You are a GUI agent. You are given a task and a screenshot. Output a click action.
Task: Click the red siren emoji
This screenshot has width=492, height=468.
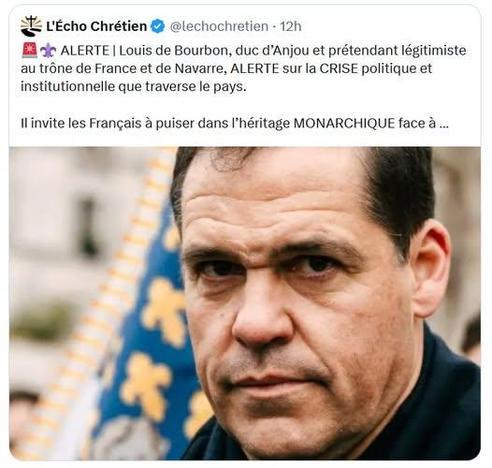tap(30, 50)
